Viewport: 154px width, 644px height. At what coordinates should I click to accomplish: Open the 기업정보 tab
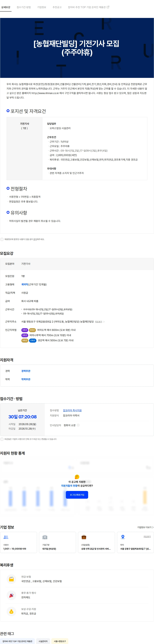tap(42, 7)
